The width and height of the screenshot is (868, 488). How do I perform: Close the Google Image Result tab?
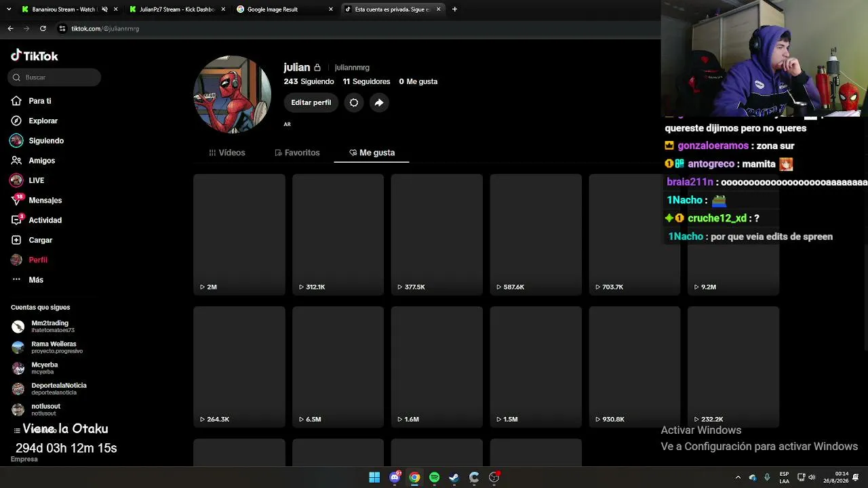[x=331, y=9]
